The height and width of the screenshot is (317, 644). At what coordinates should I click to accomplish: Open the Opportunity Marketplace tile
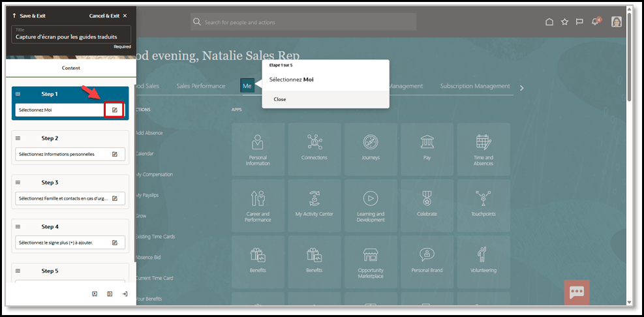pos(371,262)
